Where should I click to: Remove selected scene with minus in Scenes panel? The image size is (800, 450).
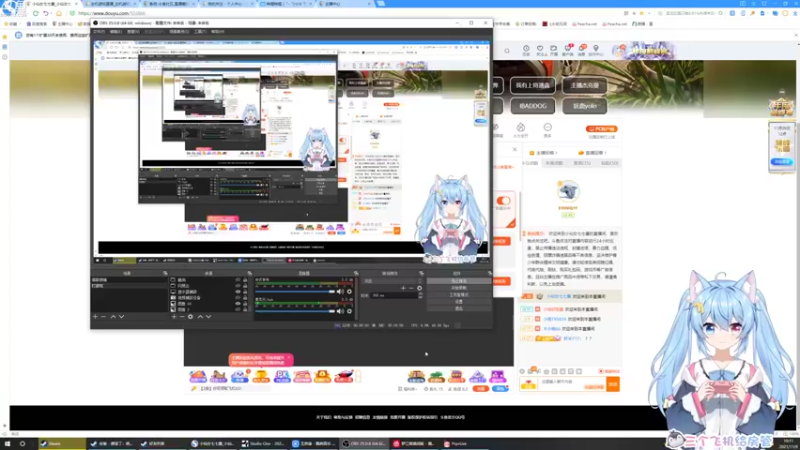(104, 317)
